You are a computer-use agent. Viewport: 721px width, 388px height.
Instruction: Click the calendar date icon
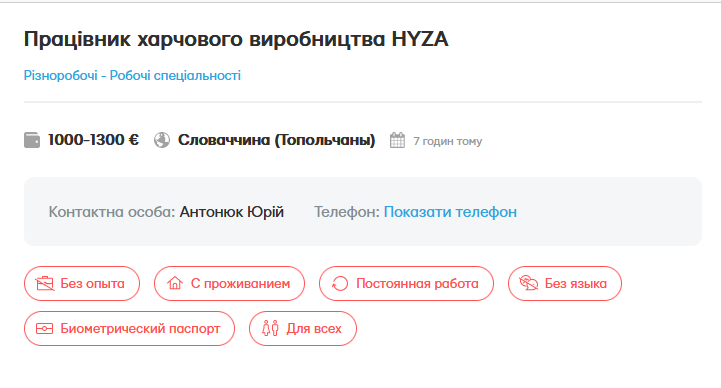pos(397,140)
